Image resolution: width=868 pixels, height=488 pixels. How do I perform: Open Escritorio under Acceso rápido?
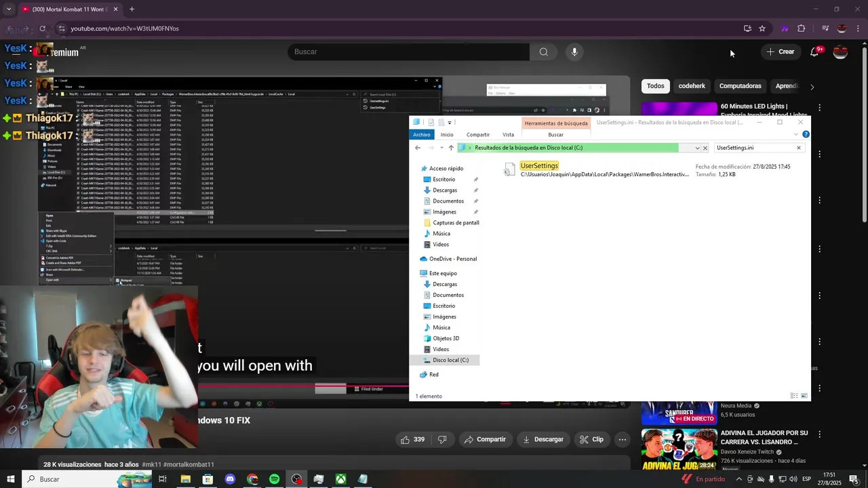click(x=443, y=180)
